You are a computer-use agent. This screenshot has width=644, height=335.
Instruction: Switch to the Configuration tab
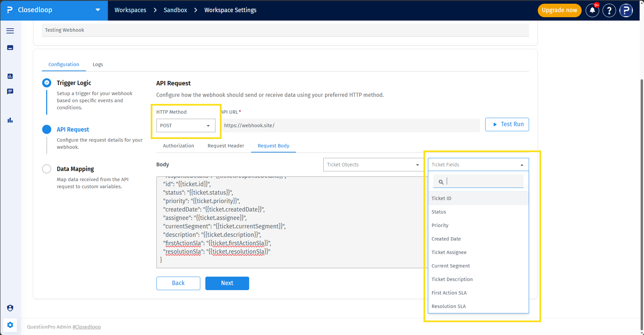[64, 64]
